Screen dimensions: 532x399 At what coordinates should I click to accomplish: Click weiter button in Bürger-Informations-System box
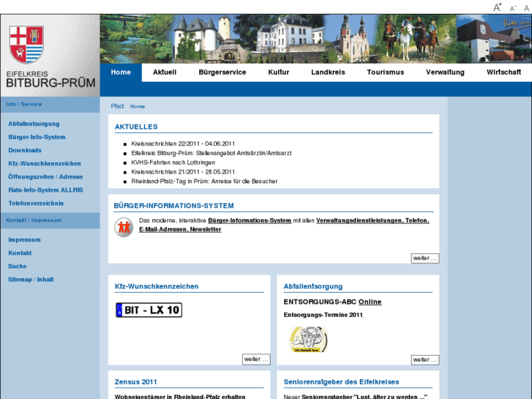(x=425, y=258)
